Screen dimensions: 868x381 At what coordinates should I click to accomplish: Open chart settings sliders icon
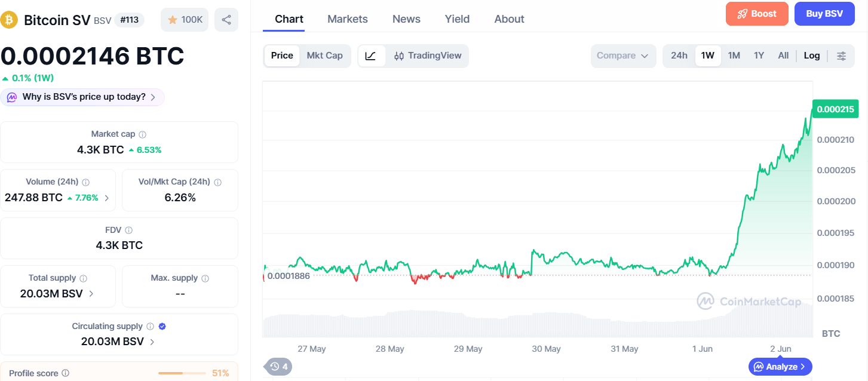pyautogui.click(x=841, y=56)
